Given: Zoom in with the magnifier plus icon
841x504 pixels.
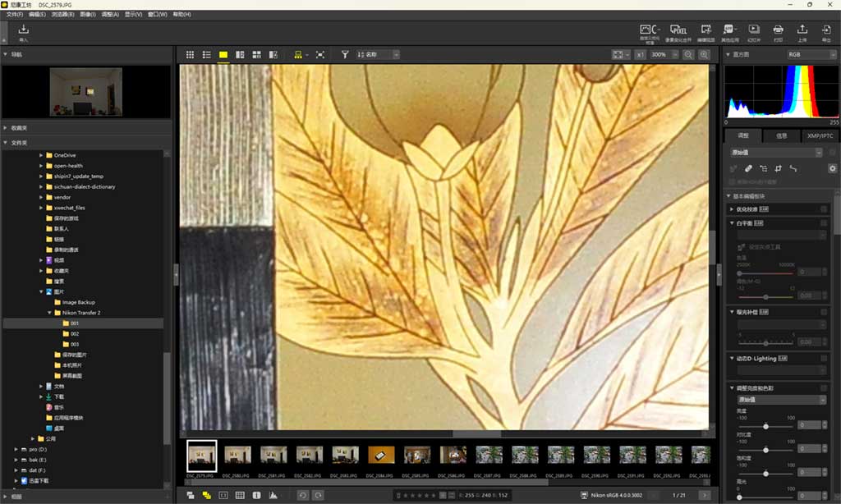Looking at the screenshot, I should [x=704, y=55].
